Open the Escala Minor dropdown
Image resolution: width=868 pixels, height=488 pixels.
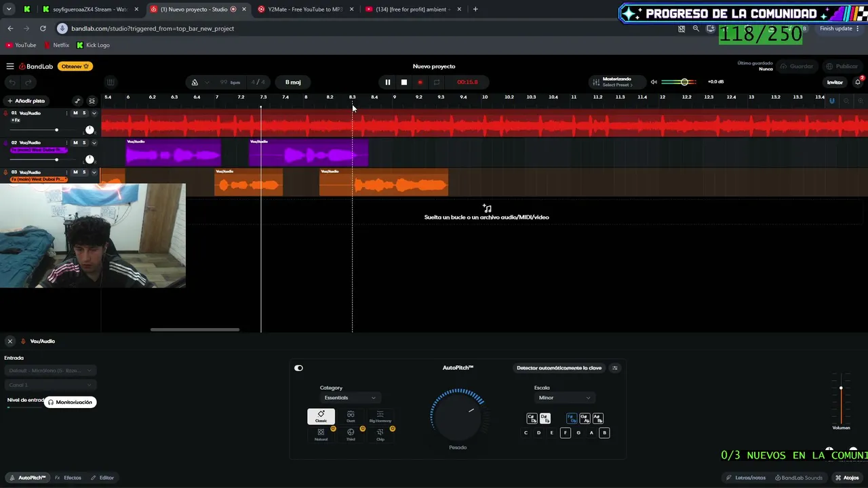(564, 398)
